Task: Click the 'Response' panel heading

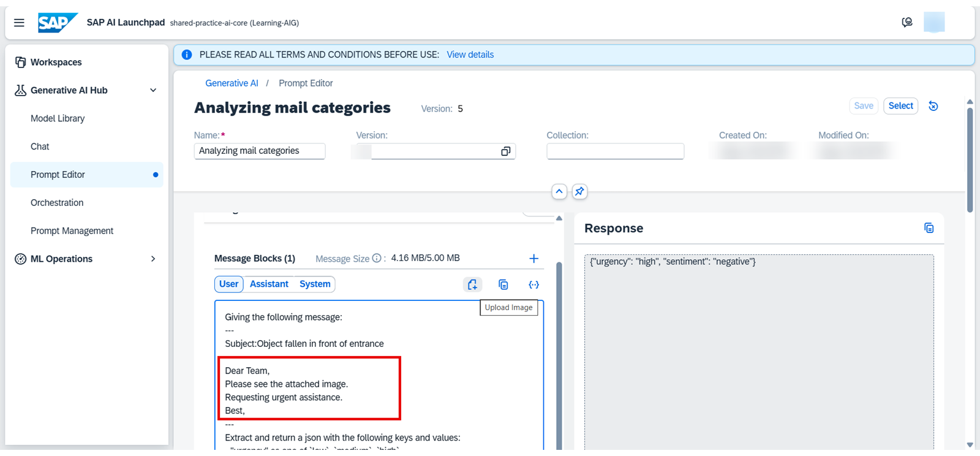Action: 614,228
